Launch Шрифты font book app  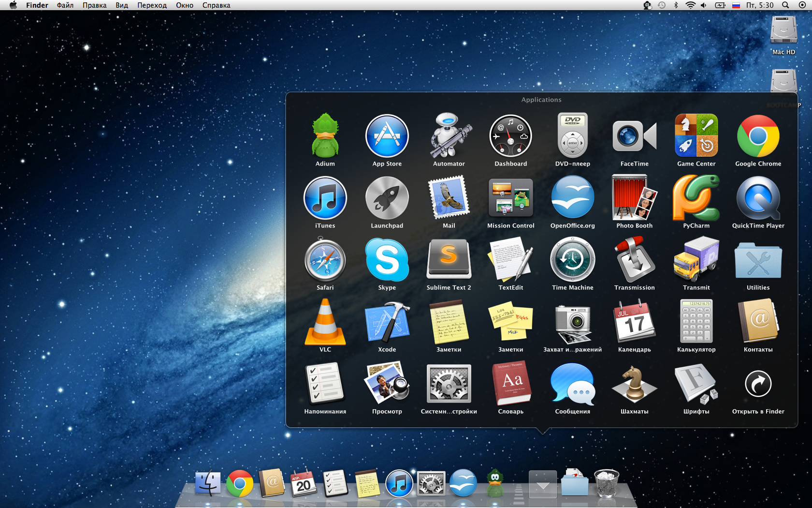(x=696, y=384)
